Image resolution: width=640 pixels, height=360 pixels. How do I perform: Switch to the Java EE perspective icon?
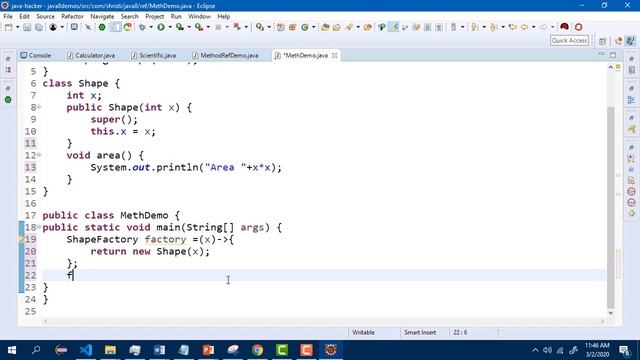pos(618,41)
